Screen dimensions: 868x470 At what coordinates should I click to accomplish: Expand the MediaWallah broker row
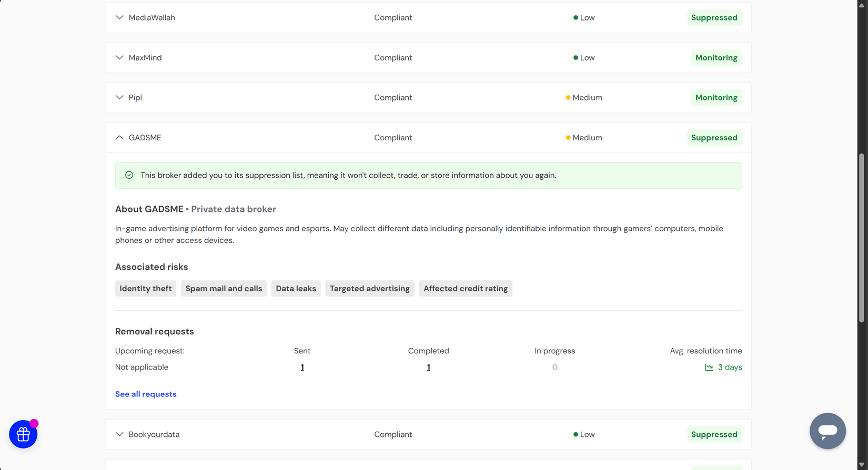[119, 17]
